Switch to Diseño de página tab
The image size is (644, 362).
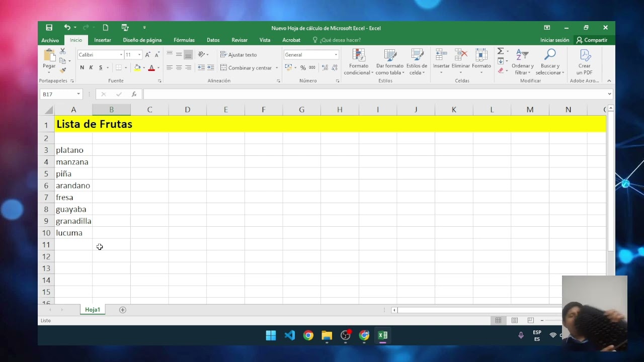click(x=142, y=40)
